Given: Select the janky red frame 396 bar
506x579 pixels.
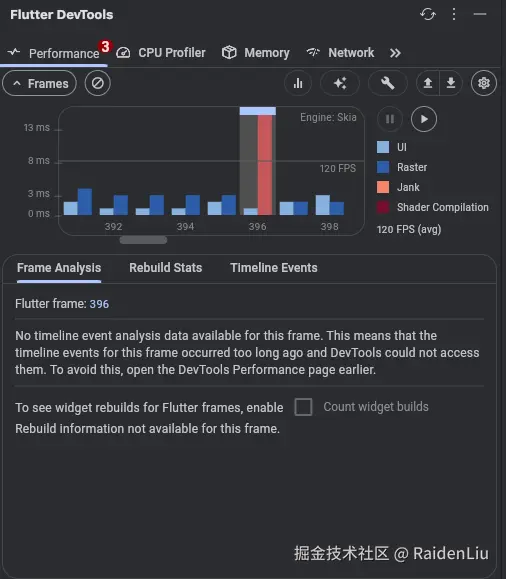Looking at the screenshot, I should coord(265,164).
